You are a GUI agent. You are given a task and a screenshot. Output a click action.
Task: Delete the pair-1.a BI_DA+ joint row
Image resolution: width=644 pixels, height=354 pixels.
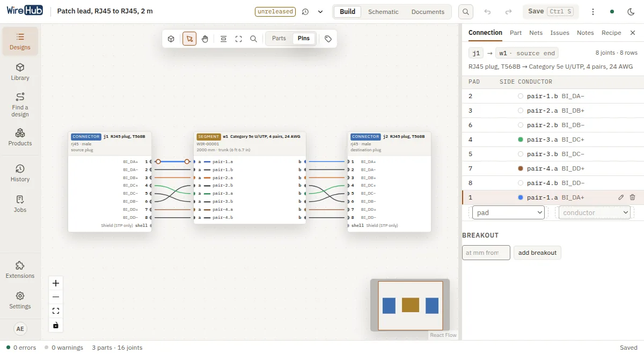pos(632,197)
